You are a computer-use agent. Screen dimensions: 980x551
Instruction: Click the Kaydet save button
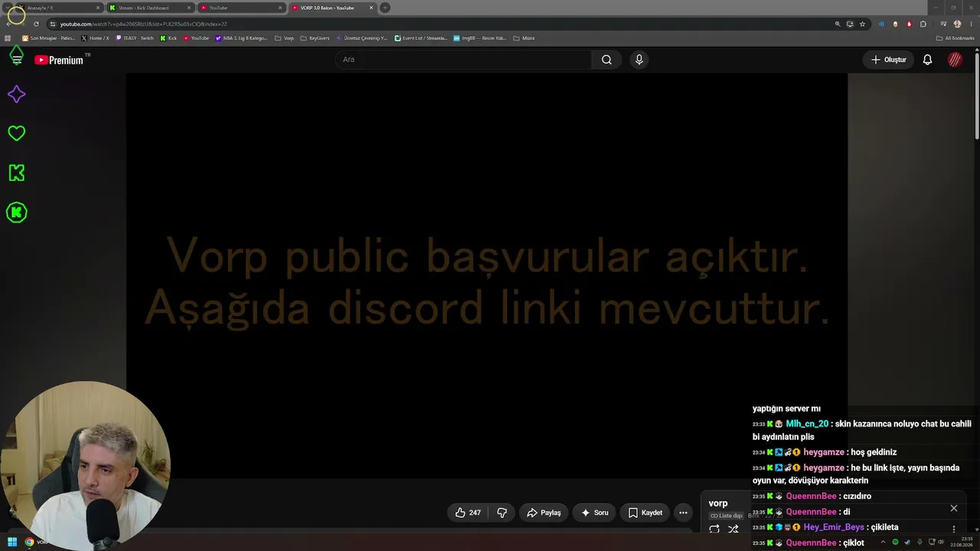click(645, 513)
